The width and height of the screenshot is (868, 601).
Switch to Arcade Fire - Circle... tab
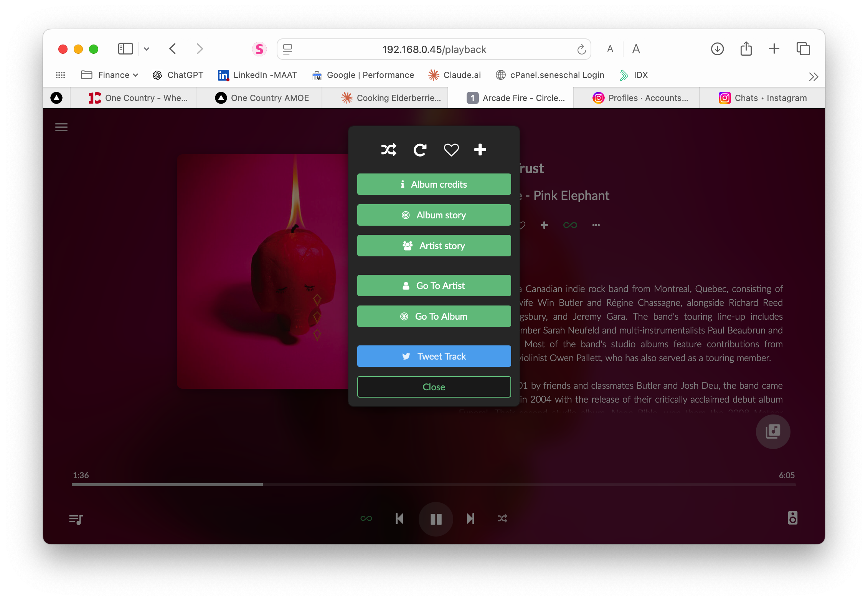[x=511, y=98]
